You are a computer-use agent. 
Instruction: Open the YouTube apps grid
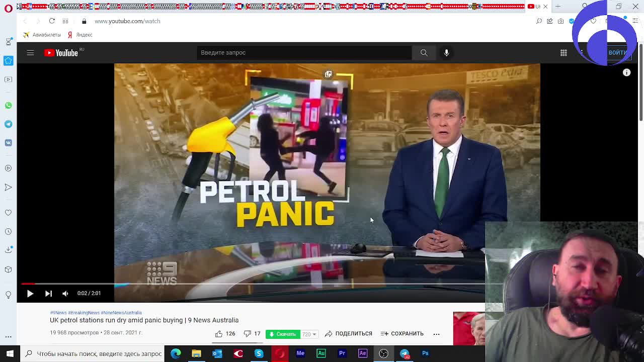point(563,53)
